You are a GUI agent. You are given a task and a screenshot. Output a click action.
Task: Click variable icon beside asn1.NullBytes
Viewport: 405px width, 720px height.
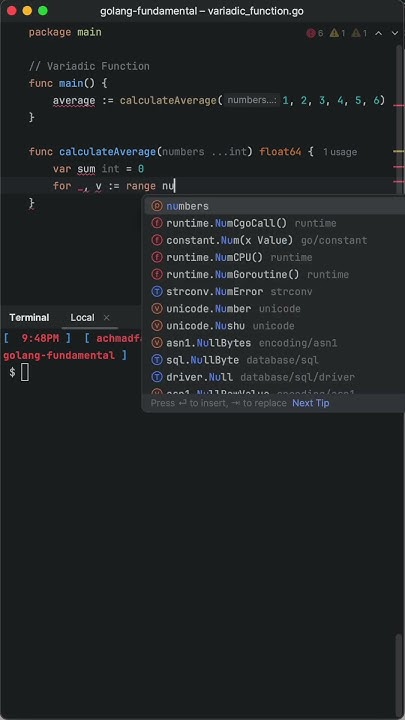157,343
